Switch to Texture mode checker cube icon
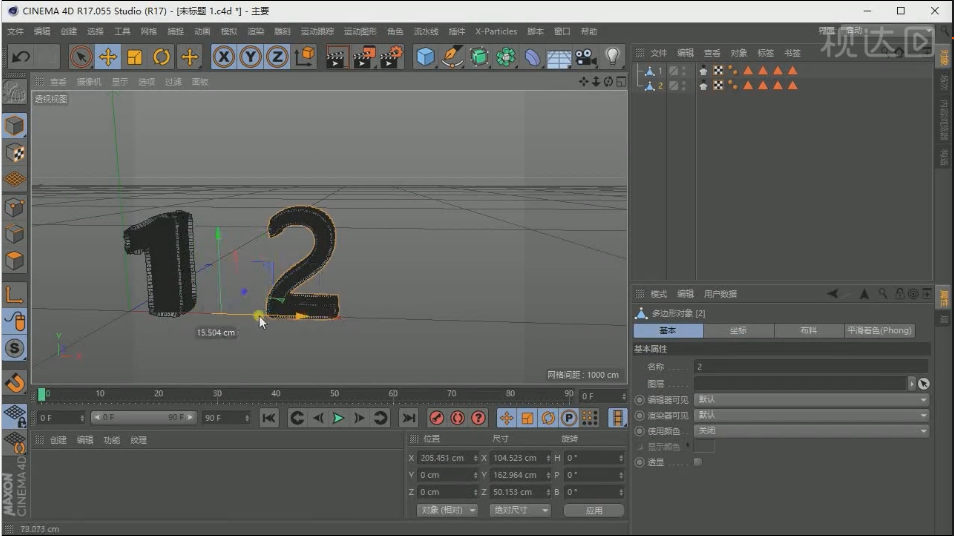The width and height of the screenshot is (954, 536). tap(15, 153)
